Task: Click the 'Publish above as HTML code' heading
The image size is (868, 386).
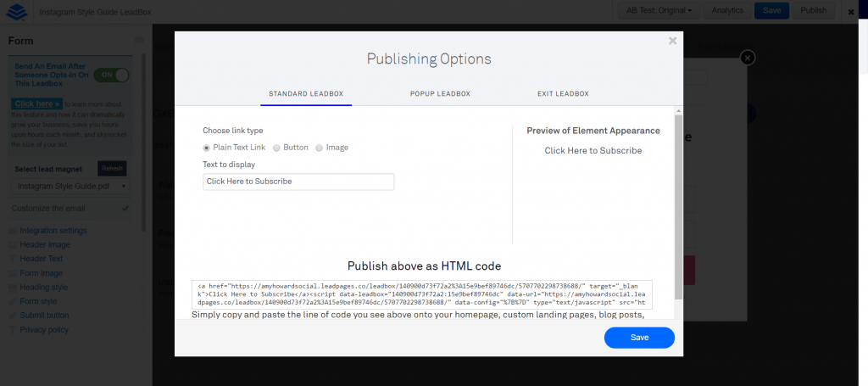Action: 424,266
